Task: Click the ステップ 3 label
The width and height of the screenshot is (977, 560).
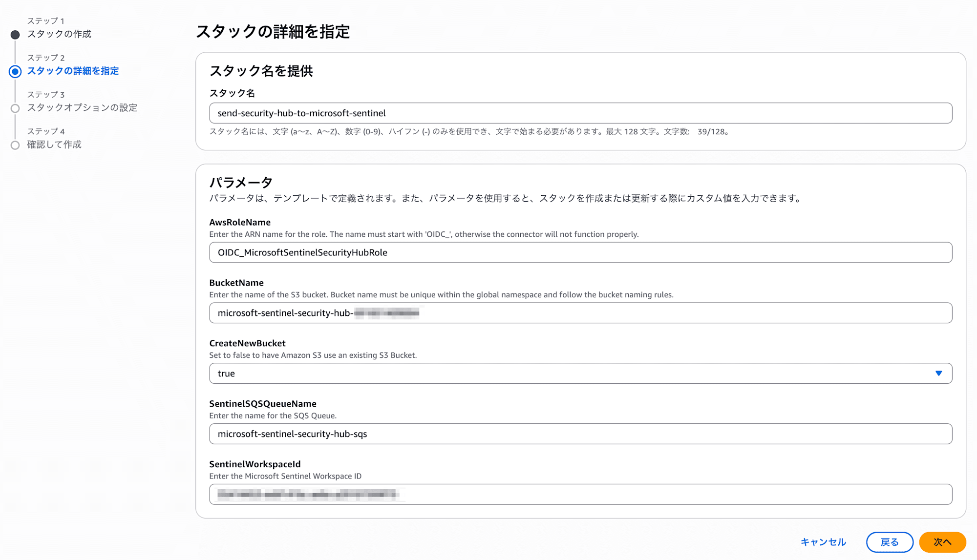Action: click(x=46, y=95)
